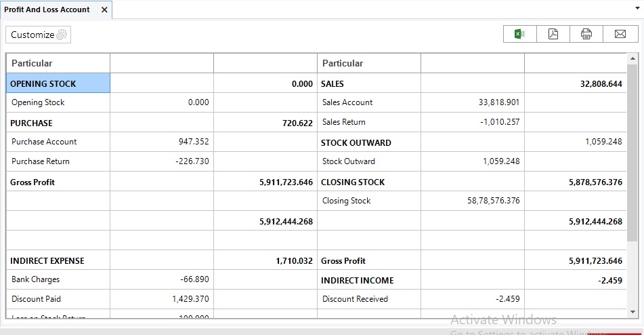Print the Profit and Loss report
The image size is (644, 335).
click(586, 34)
